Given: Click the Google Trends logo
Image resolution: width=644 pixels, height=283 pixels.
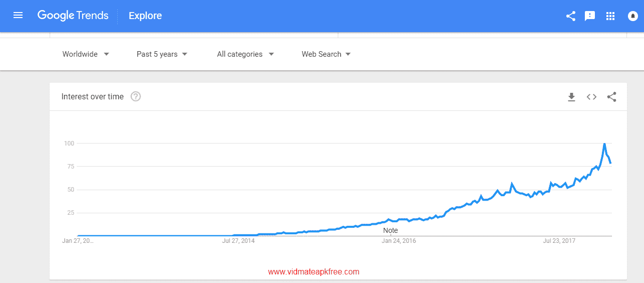Looking at the screenshot, I should point(73,16).
